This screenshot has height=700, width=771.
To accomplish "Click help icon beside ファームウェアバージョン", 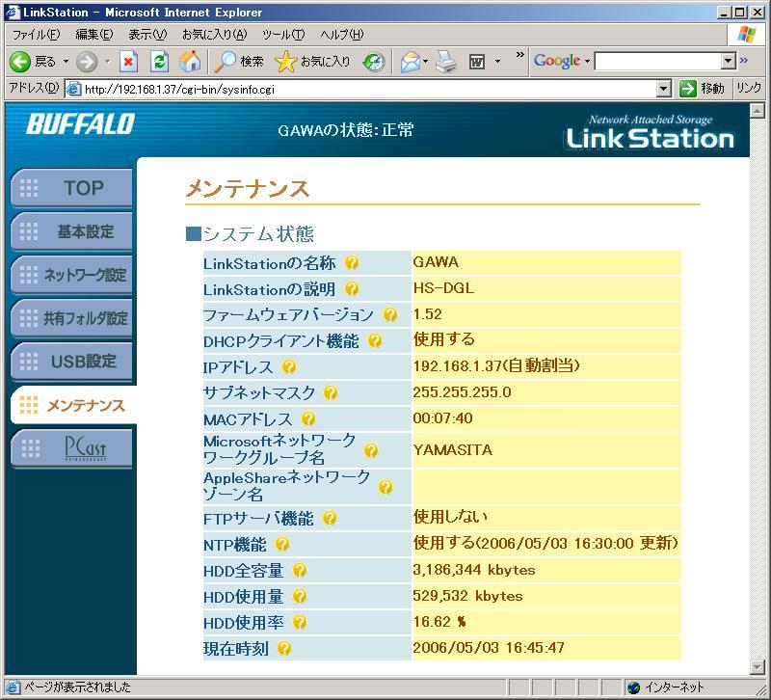I will tap(390, 314).
